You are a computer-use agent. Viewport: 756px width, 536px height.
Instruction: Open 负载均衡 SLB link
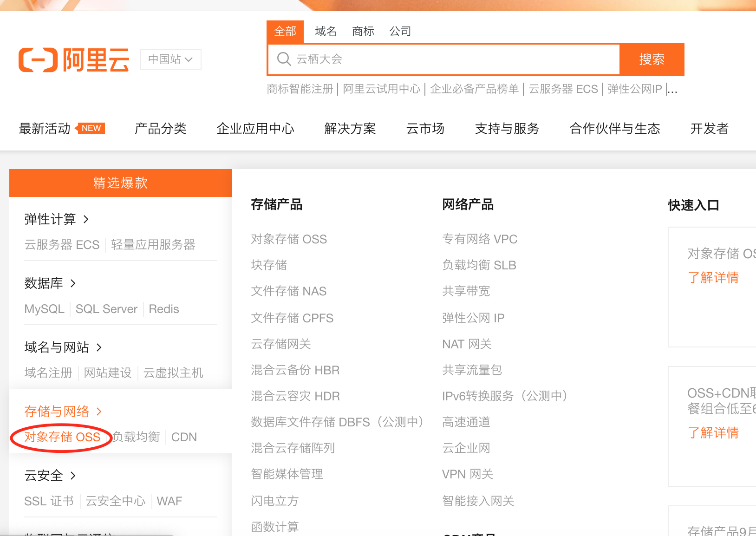(x=479, y=265)
